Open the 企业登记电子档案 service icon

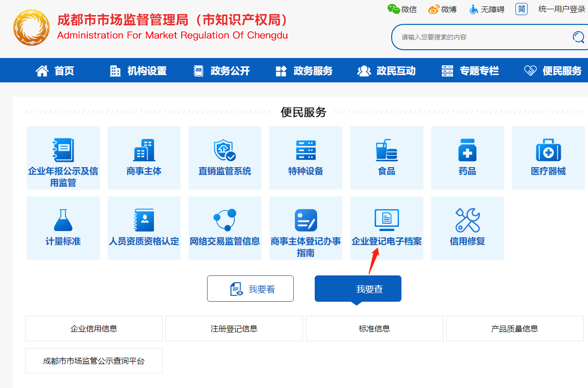coord(386,221)
